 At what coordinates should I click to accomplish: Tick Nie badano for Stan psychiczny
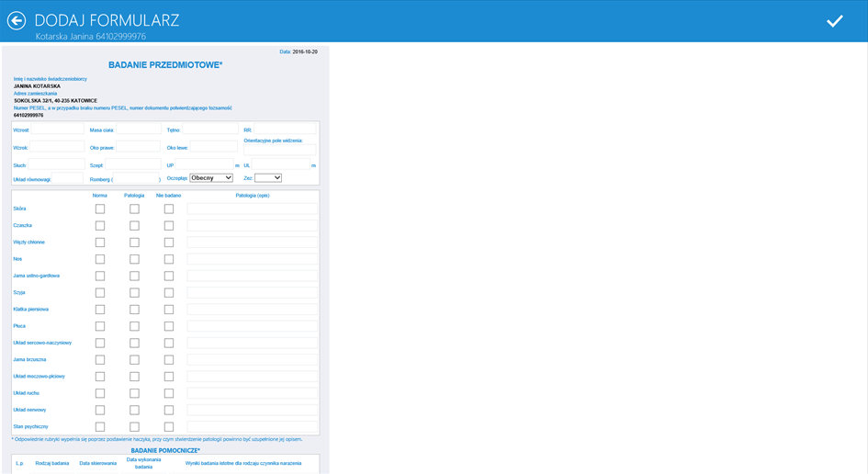click(169, 427)
